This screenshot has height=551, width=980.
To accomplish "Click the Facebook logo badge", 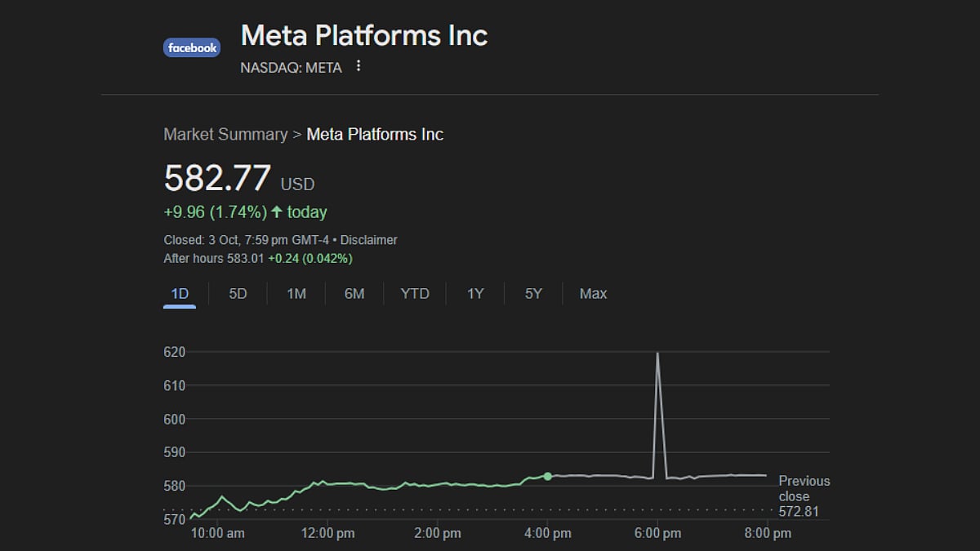I will click(x=192, y=48).
